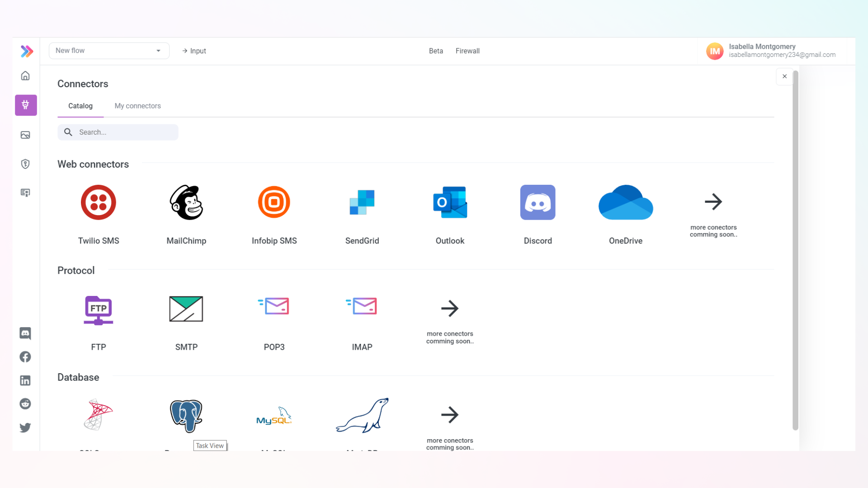
Task: Open the Twitter sidebar link
Action: (x=25, y=427)
